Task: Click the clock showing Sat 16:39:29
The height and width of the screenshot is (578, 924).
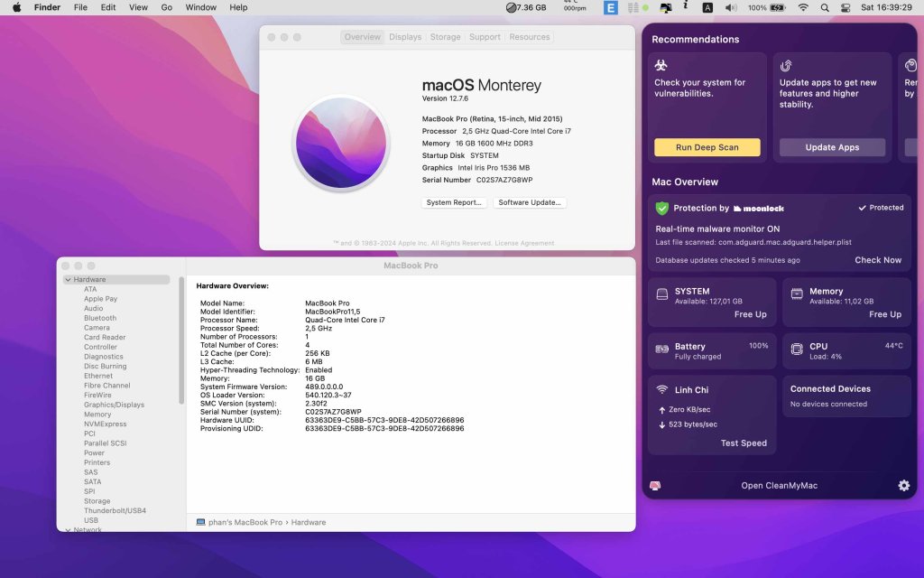Action: tap(886, 7)
